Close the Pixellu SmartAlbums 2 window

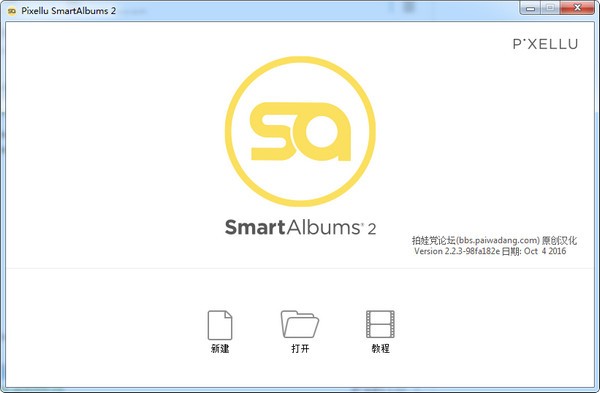coord(577,8)
